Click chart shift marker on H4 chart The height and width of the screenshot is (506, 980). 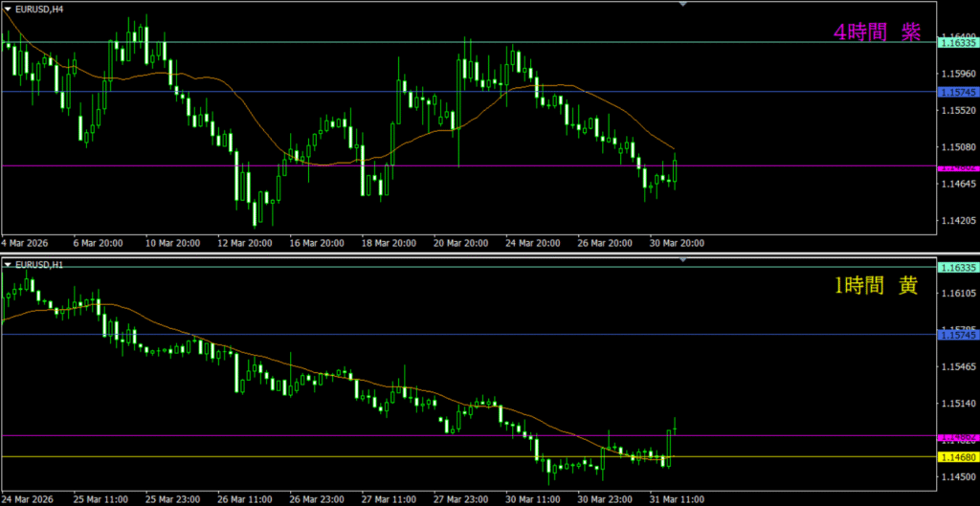(x=682, y=5)
